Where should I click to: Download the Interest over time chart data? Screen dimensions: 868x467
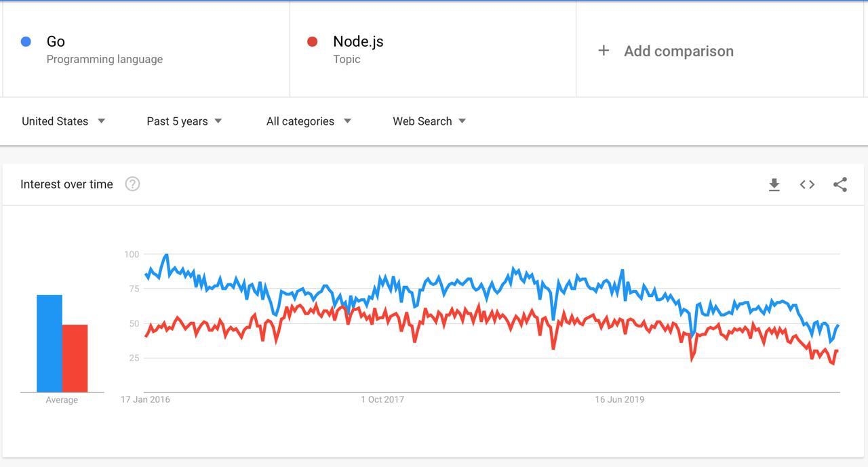774,184
